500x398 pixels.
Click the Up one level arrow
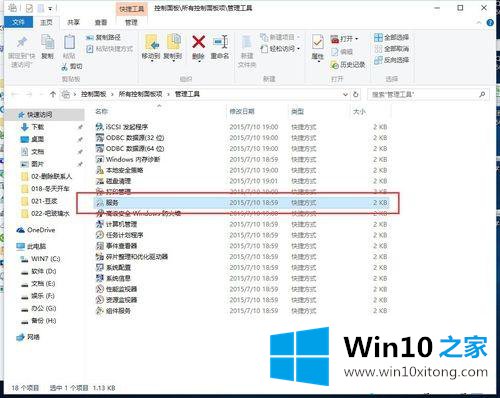click(53, 94)
